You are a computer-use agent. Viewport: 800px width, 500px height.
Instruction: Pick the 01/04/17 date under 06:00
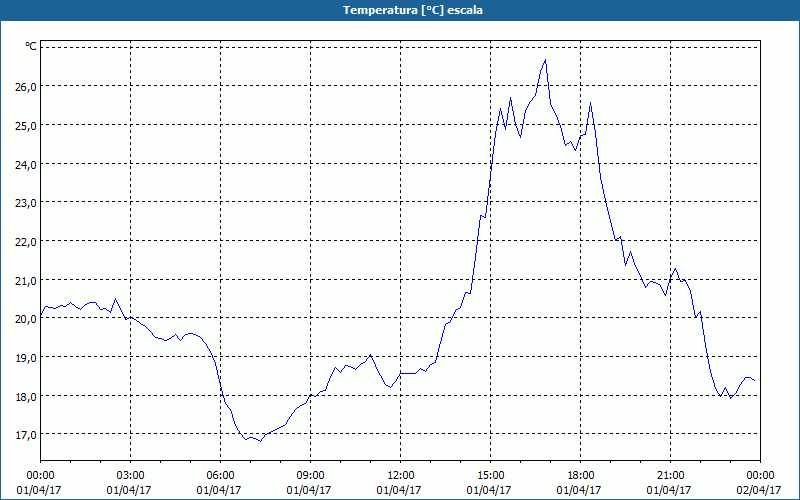click(219, 490)
